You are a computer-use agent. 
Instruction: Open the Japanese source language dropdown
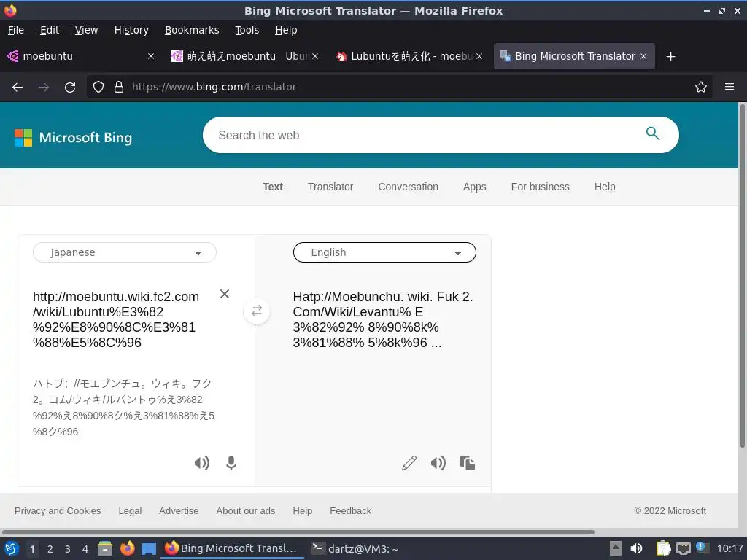pos(125,252)
